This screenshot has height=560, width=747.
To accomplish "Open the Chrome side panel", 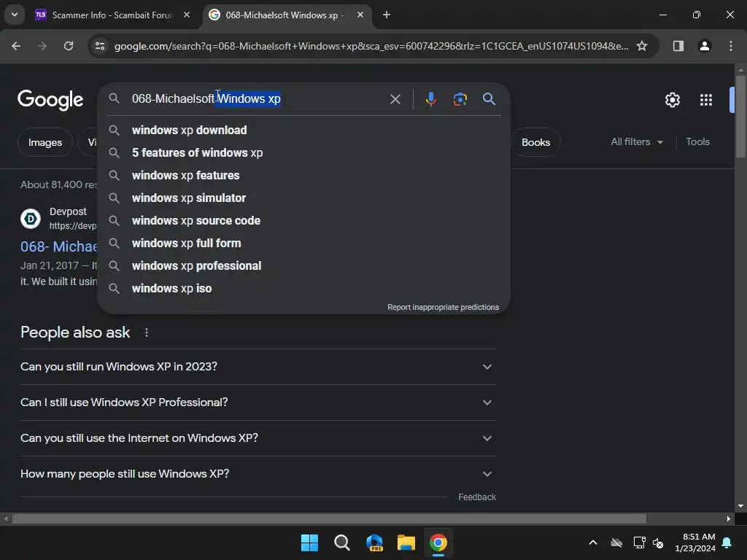I will point(678,46).
